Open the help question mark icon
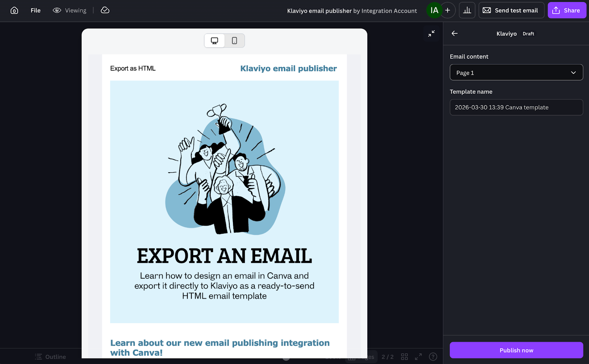 tap(433, 357)
